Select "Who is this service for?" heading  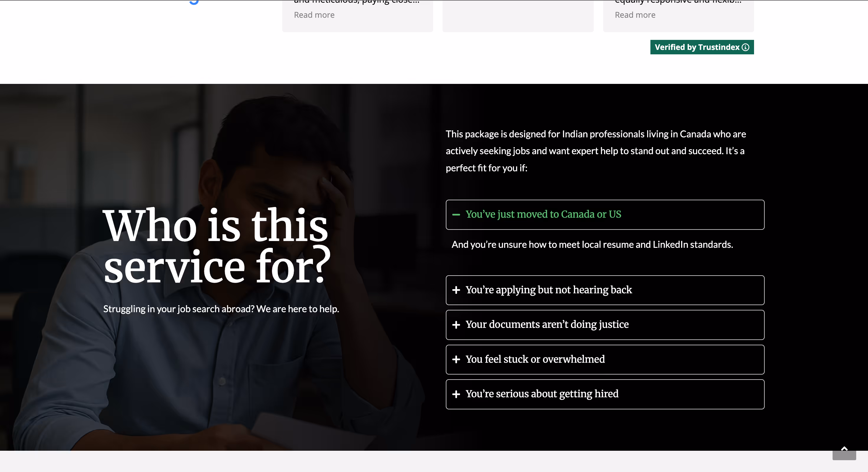[x=217, y=246]
